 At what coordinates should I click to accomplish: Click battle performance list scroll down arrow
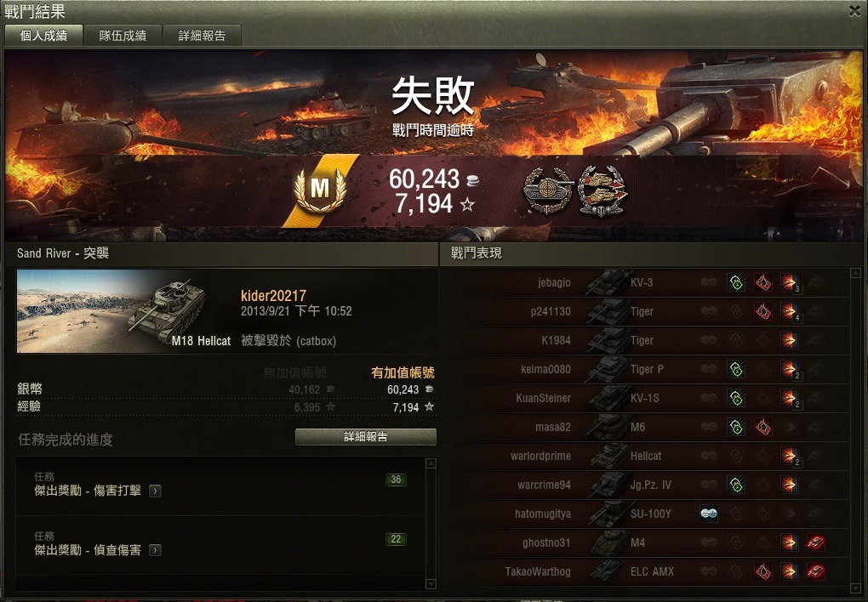(x=854, y=588)
